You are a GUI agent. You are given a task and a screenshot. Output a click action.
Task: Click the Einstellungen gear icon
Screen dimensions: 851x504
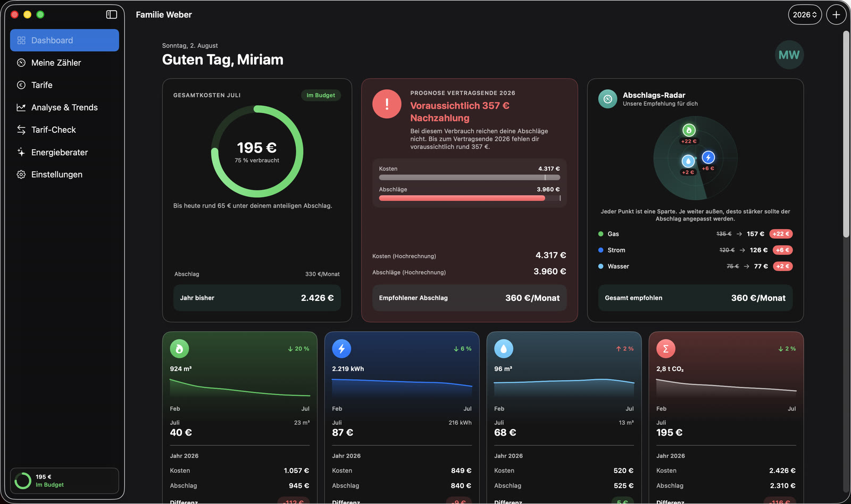coord(21,174)
